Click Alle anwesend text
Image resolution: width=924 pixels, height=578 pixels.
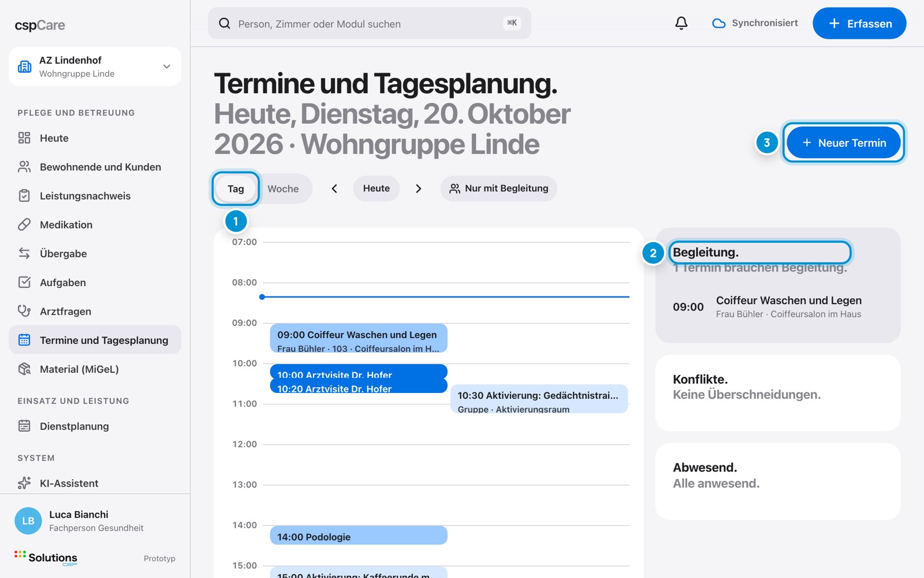tap(716, 484)
